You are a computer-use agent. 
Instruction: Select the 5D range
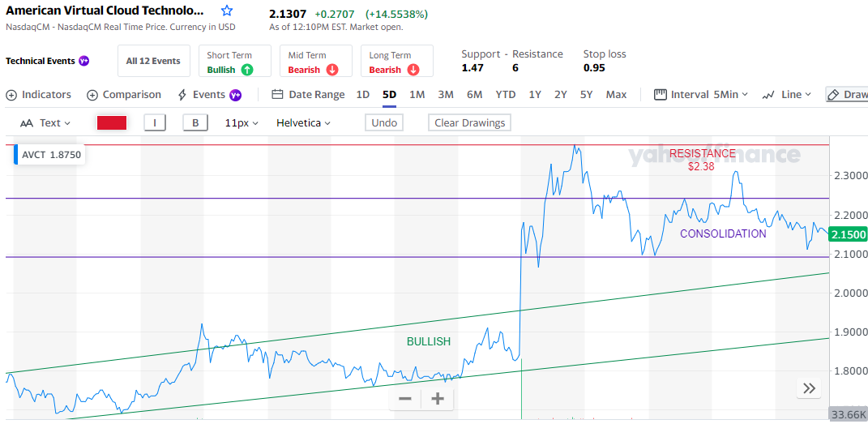[389, 95]
